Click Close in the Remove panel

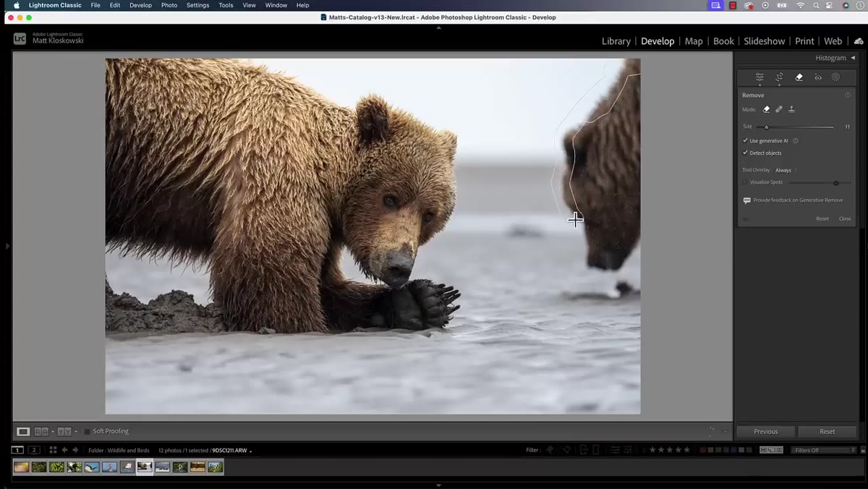[x=845, y=218]
